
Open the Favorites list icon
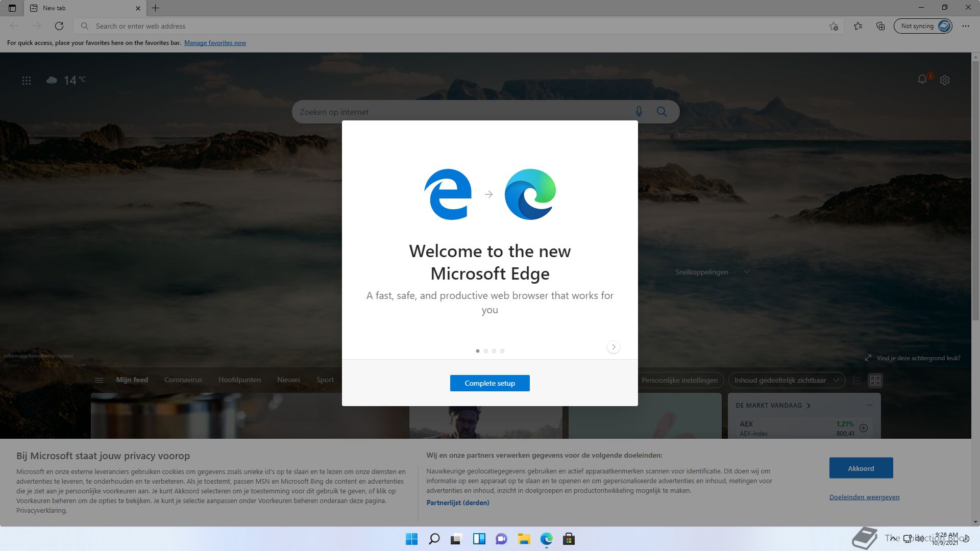858,26
